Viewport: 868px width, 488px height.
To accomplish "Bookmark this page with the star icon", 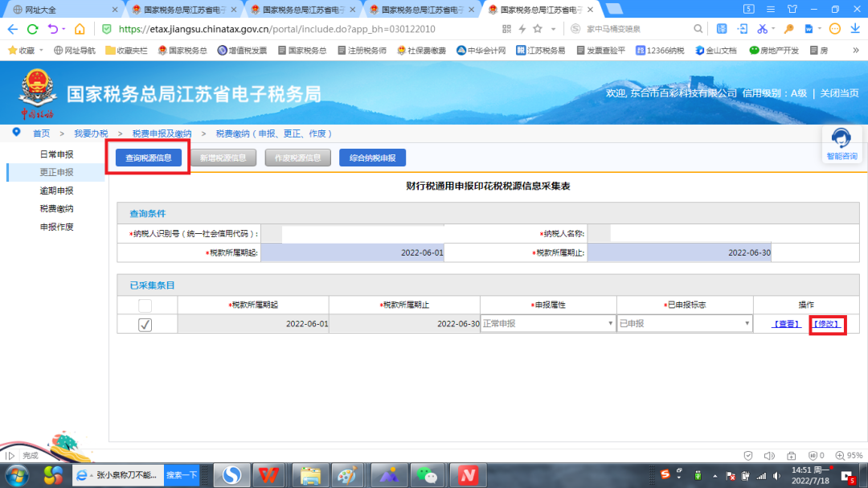I will pyautogui.click(x=538, y=29).
